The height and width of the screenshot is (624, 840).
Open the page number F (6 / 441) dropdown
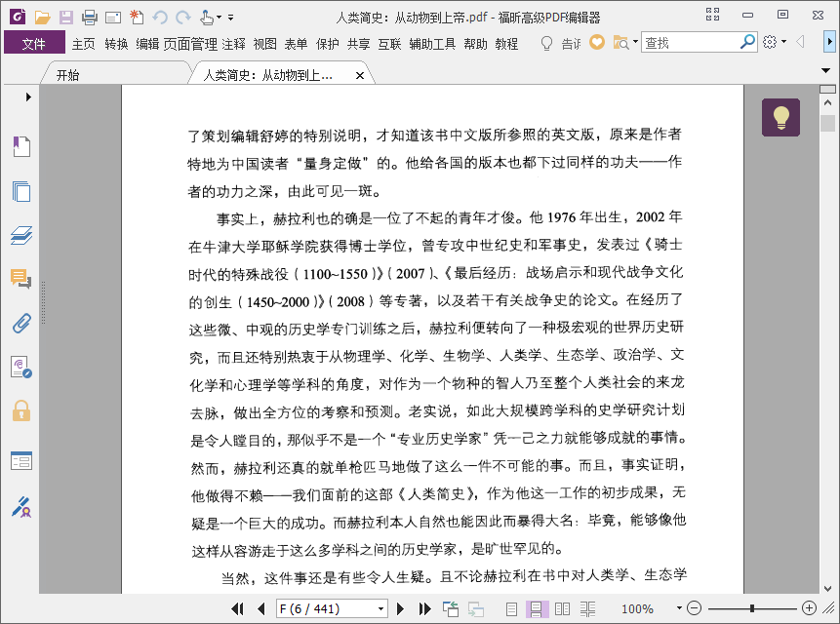point(380,609)
